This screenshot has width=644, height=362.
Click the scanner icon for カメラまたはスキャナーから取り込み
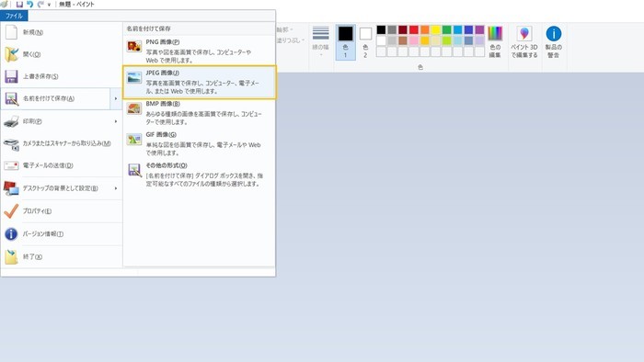click(x=11, y=144)
